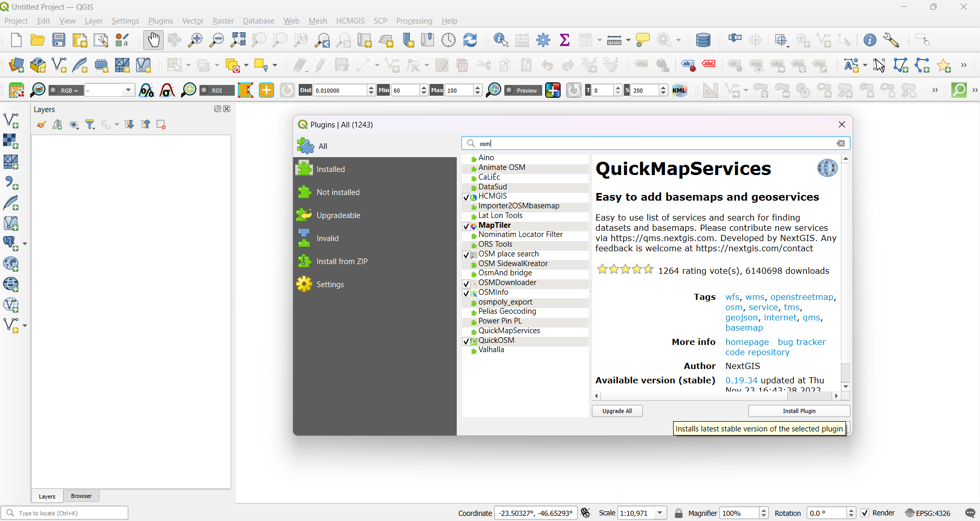Image resolution: width=980 pixels, height=521 pixels.
Task: Open the Raster menu
Action: click(223, 21)
